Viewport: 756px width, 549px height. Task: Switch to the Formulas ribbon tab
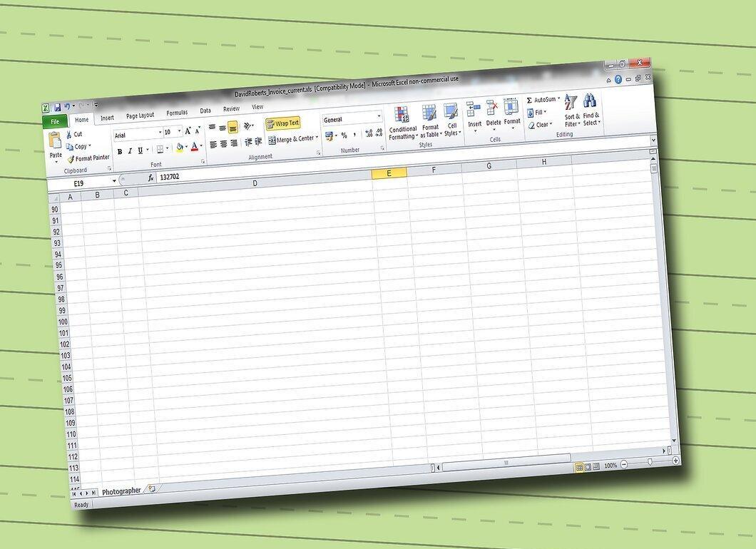(177, 113)
